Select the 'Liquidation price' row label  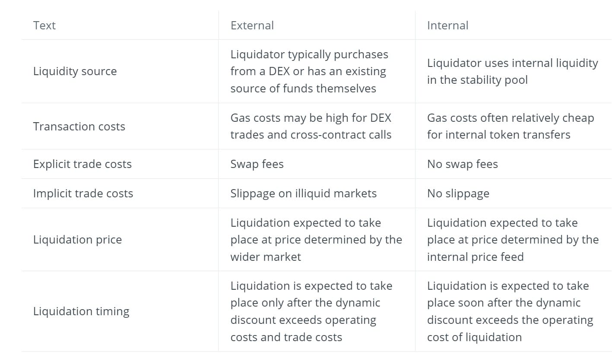click(x=77, y=240)
